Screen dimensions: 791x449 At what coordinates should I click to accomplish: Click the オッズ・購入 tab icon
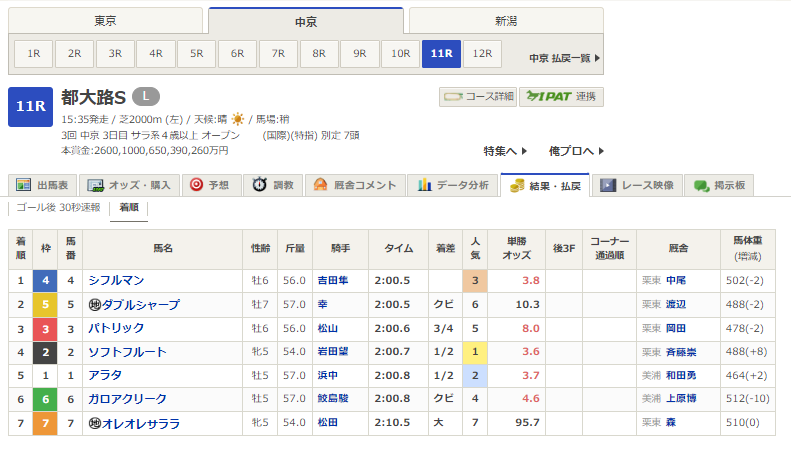pos(96,185)
